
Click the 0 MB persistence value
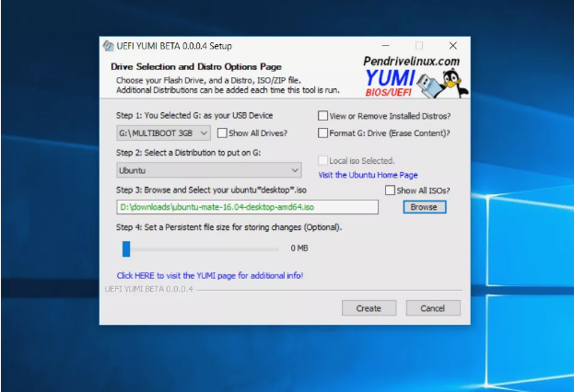(x=299, y=248)
